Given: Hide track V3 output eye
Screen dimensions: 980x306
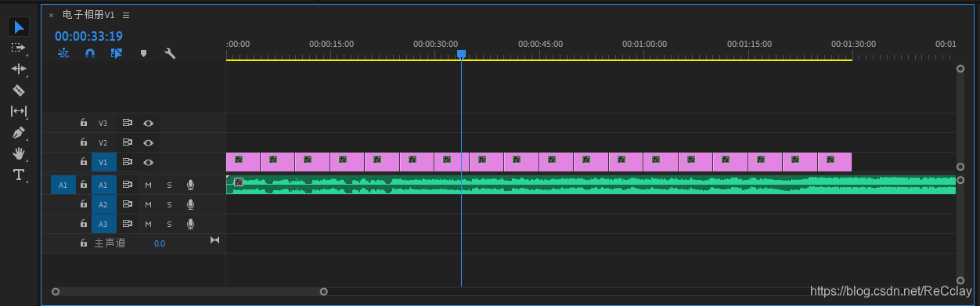Looking at the screenshot, I should click(148, 123).
